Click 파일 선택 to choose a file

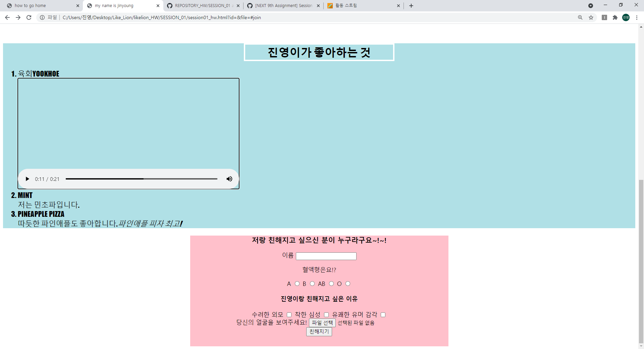(x=322, y=322)
